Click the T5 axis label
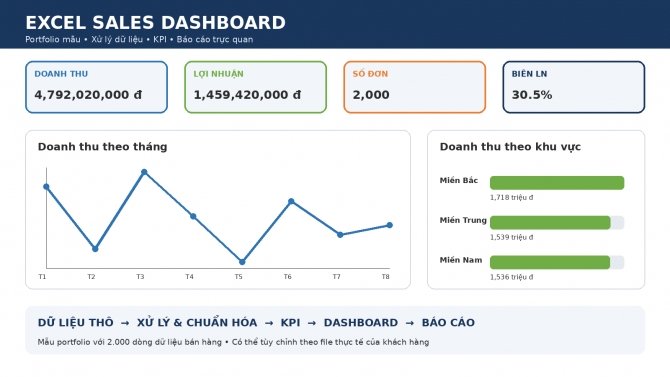Screen dimensions: 670x377 pos(238,277)
